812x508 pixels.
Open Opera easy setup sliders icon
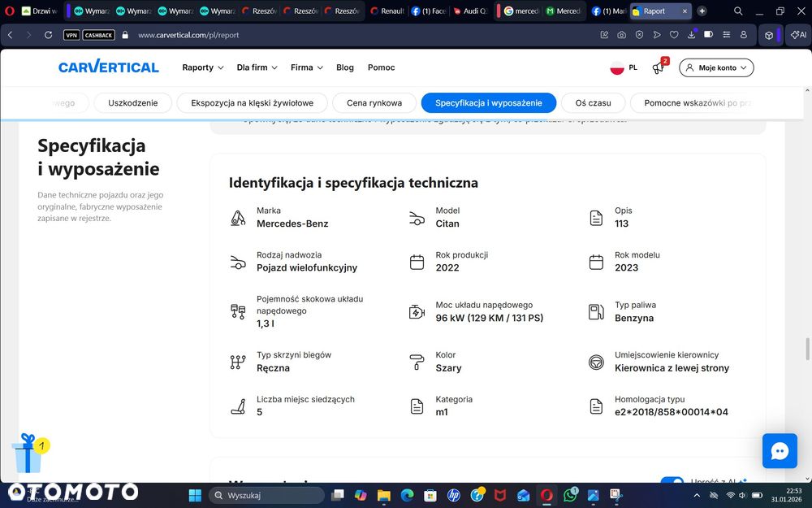pyautogui.click(x=727, y=35)
